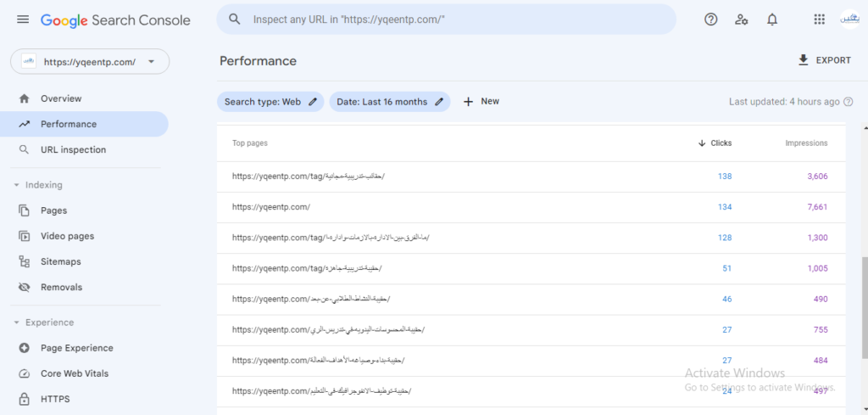
Task: Select the page row with 46 clicks
Action: click(x=531, y=300)
